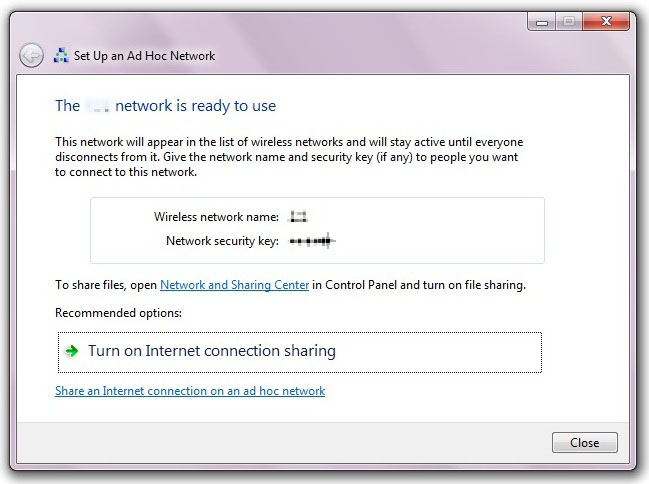Image resolution: width=649 pixels, height=484 pixels.
Task: Click the Network security key label
Action: (222, 241)
